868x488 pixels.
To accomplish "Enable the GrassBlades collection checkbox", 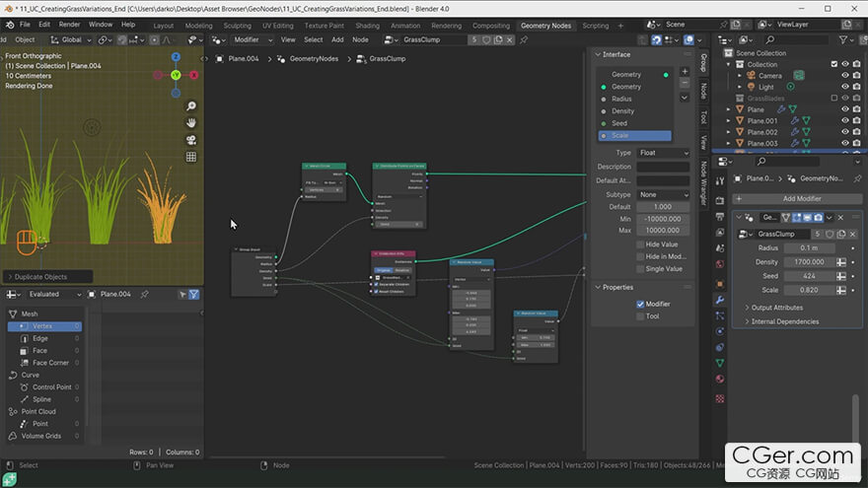I will point(834,98).
